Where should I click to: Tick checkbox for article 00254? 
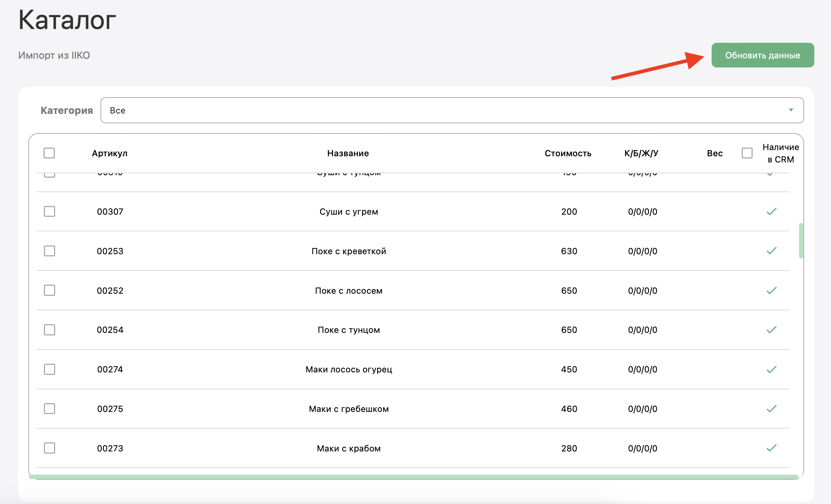click(x=49, y=330)
